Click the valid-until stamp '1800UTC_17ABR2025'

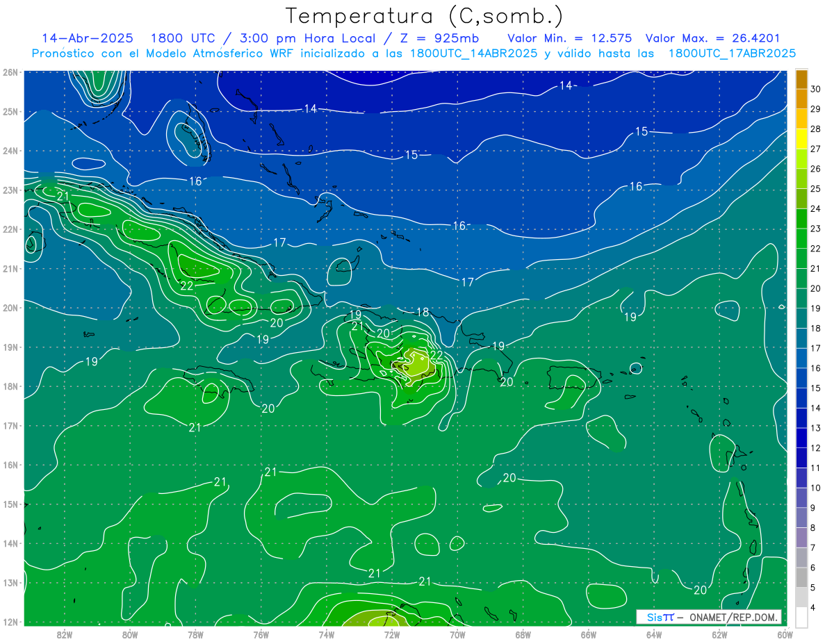pyautogui.click(x=732, y=53)
